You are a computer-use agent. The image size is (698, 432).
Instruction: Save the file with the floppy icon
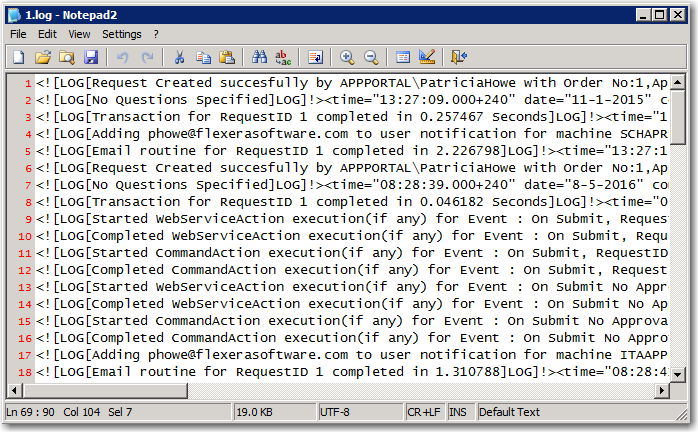pyautogui.click(x=91, y=58)
